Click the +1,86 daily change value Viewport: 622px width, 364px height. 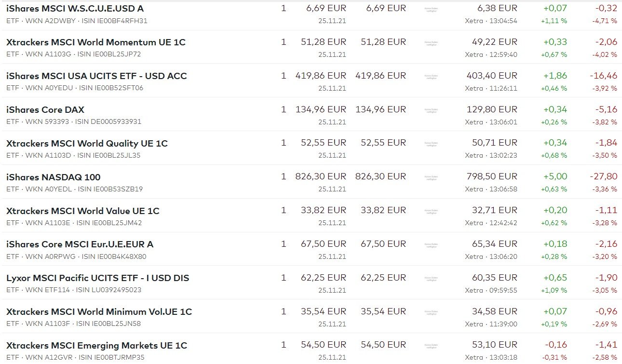click(x=555, y=76)
